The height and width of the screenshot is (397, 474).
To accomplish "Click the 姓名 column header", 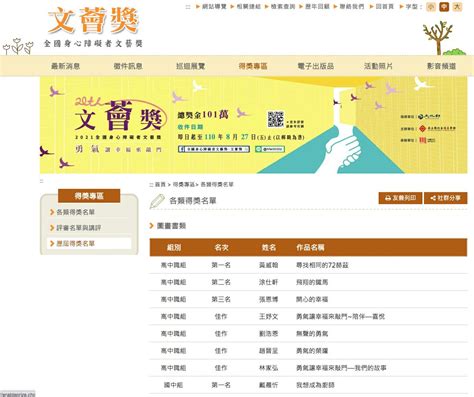I will click(269, 247).
